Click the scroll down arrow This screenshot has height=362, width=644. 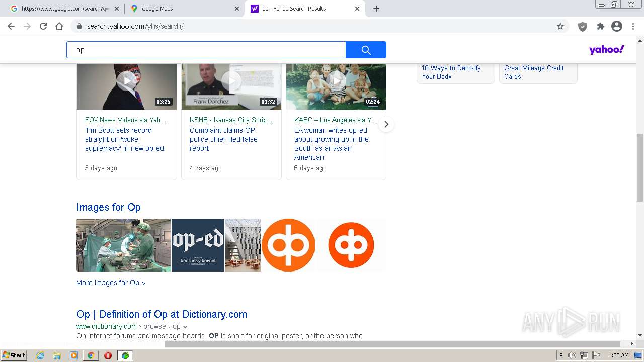(640, 335)
